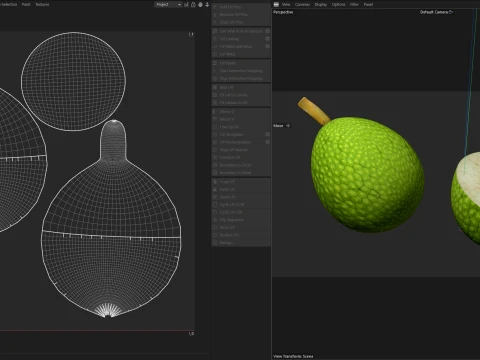Click sliced breadfruit half at right edge
This screenshot has width=480, height=360.
466,198
